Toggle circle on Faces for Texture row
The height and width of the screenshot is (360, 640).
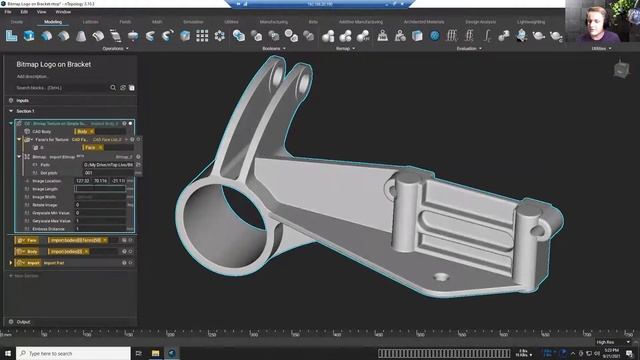[x=138, y=140]
